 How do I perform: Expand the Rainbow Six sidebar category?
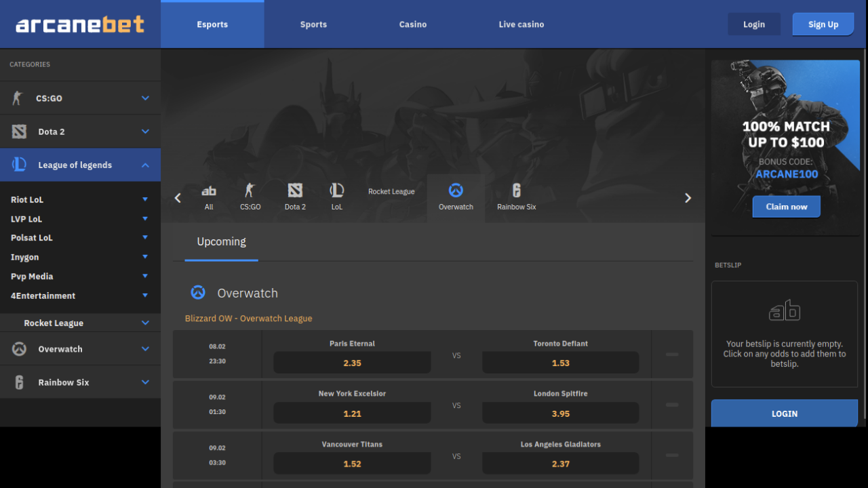[x=145, y=382]
